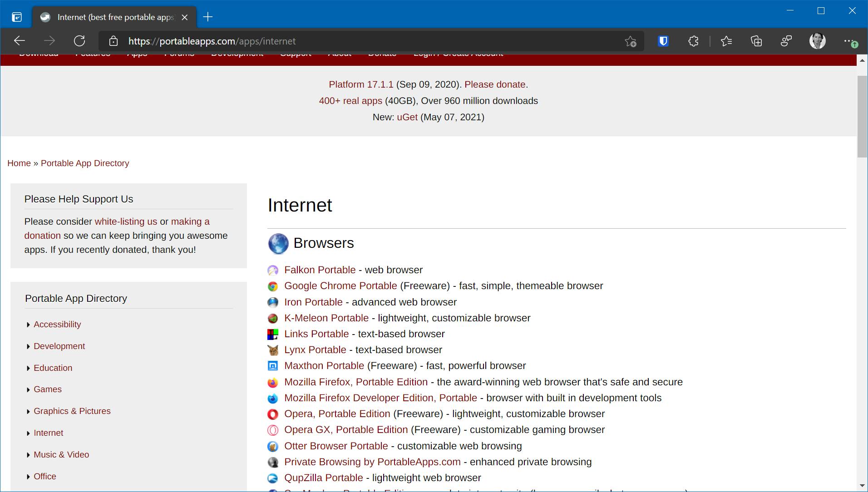Expand the Development category arrow
Screen dimensions: 868x492
point(29,347)
